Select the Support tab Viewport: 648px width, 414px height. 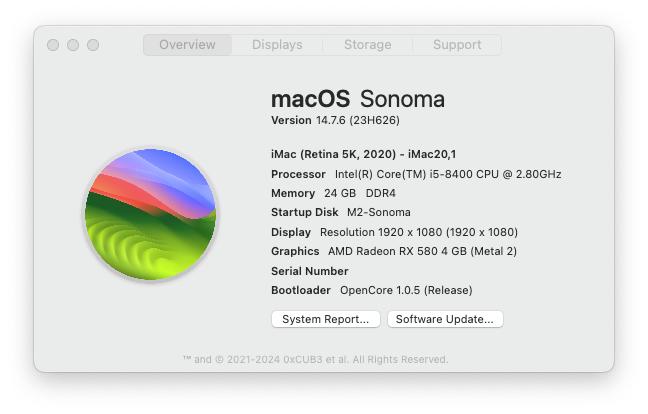tap(457, 45)
